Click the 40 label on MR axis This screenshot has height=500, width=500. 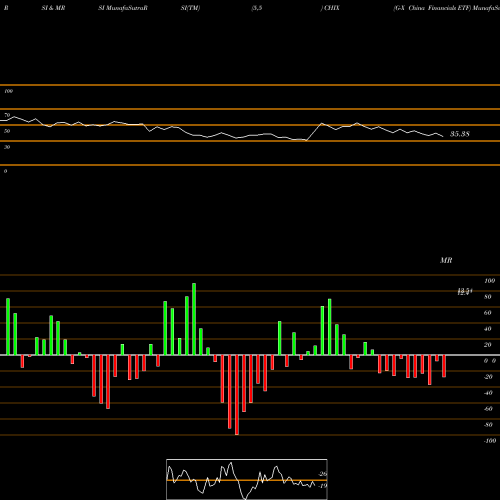pos(488,329)
